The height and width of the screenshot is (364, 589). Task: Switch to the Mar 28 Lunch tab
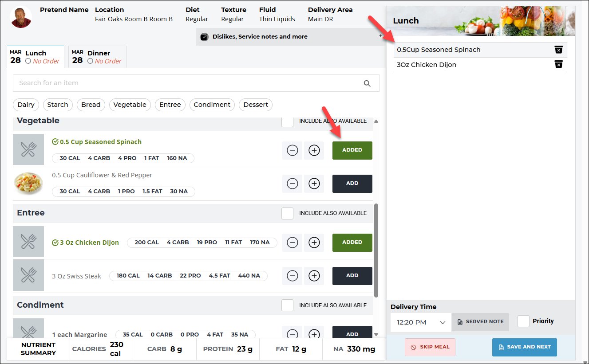click(36, 57)
